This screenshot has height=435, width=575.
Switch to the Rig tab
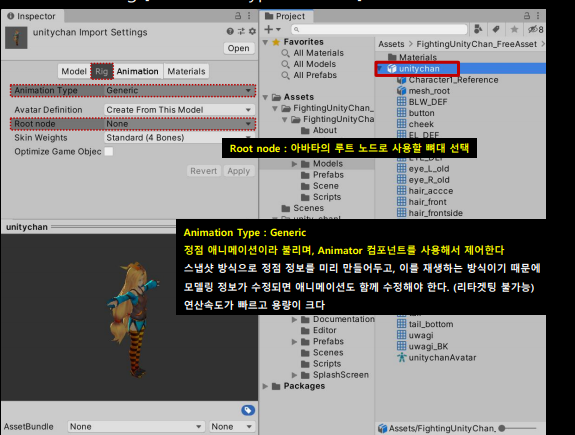102,71
